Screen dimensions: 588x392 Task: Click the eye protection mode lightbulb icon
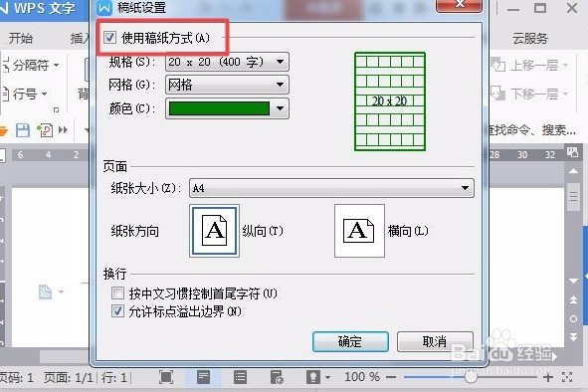click(x=313, y=377)
